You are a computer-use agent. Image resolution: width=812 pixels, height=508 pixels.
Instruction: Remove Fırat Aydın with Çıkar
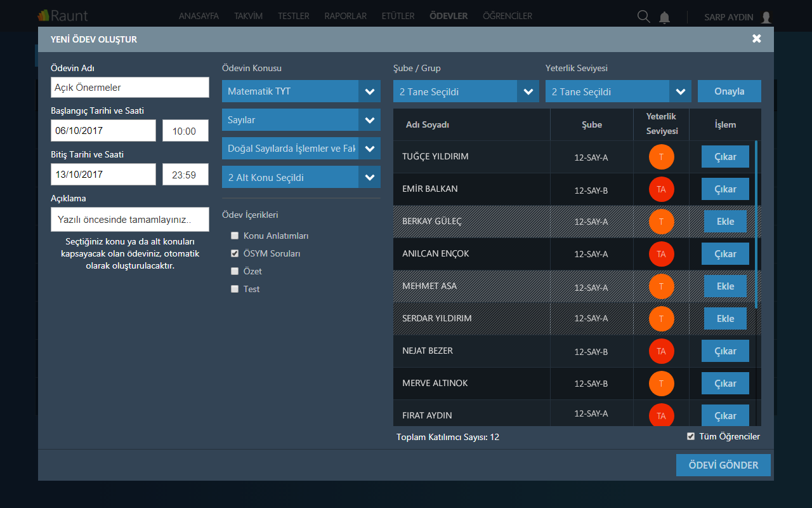(725, 415)
